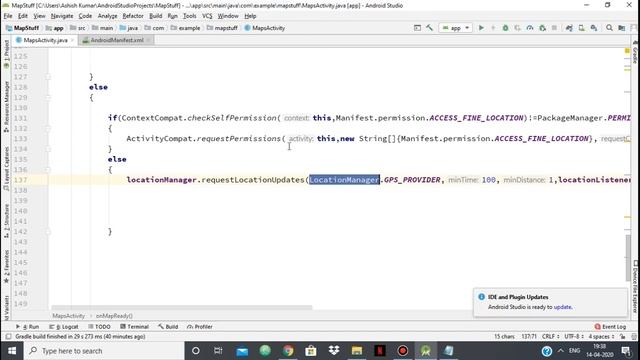Click the Cortana circle icon
The image size is (640, 360).
196,351
